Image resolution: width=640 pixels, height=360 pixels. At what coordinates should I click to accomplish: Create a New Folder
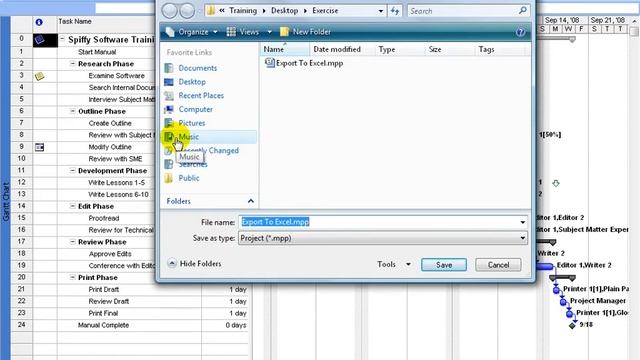[305, 32]
